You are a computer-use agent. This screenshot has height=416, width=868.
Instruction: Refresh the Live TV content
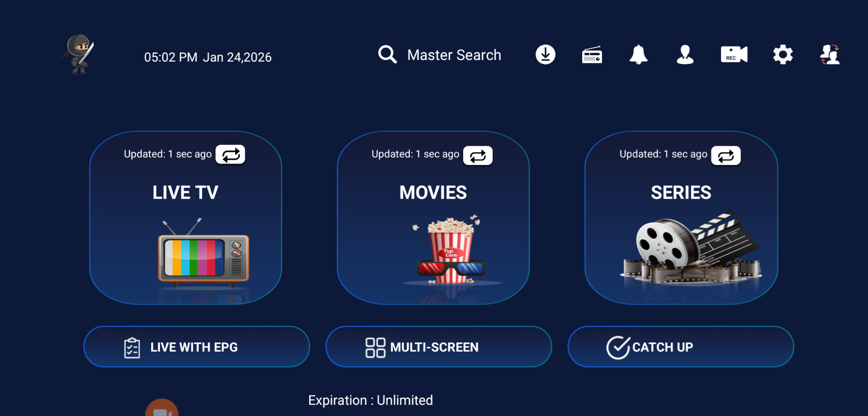coord(230,155)
